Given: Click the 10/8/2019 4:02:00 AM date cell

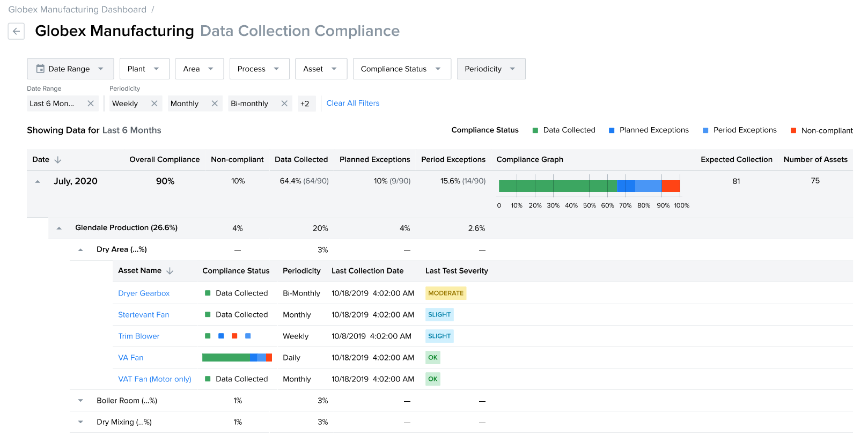Looking at the screenshot, I should (x=371, y=336).
